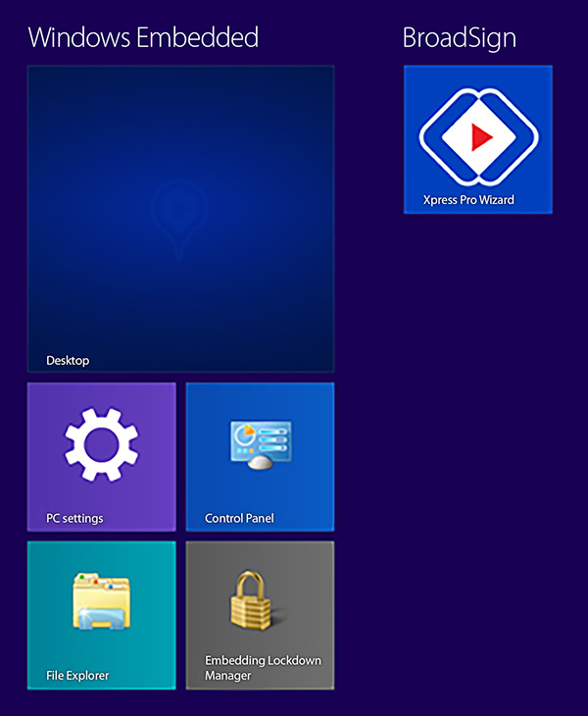
Task: Open the File Explorer folder tile
Action: 102,615
